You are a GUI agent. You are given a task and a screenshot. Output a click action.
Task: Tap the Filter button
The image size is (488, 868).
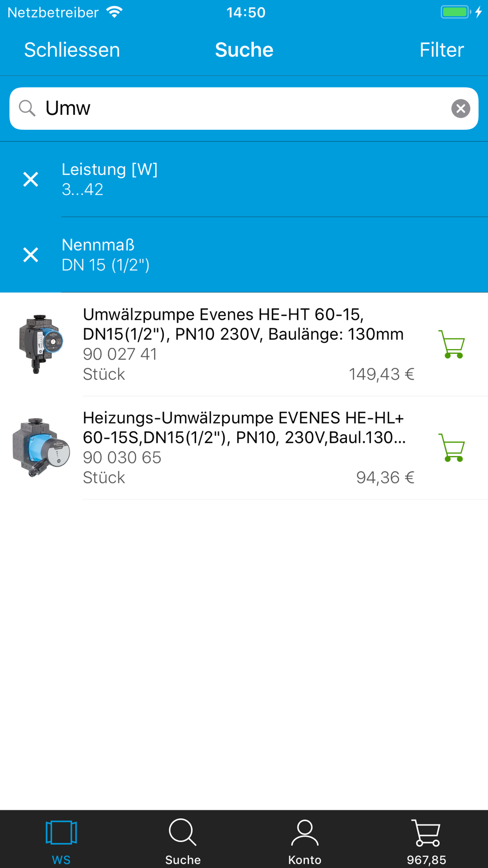[442, 50]
